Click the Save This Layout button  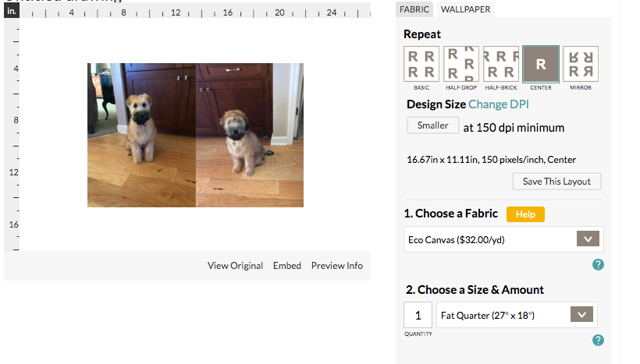click(x=556, y=182)
